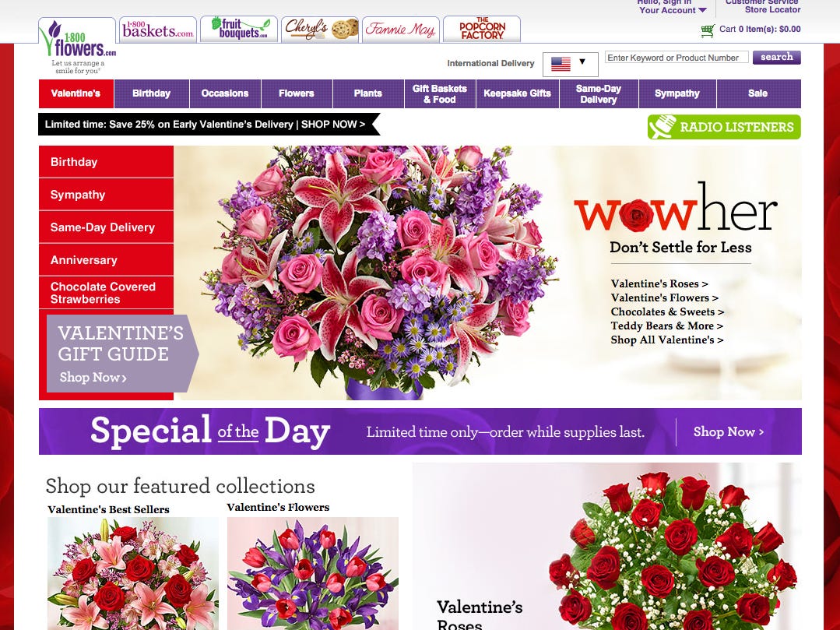This screenshot has width=840, height=630.
Task: Open the Valentine's Best Sellers bouquet thumbnail
Action: click(132, 573)
